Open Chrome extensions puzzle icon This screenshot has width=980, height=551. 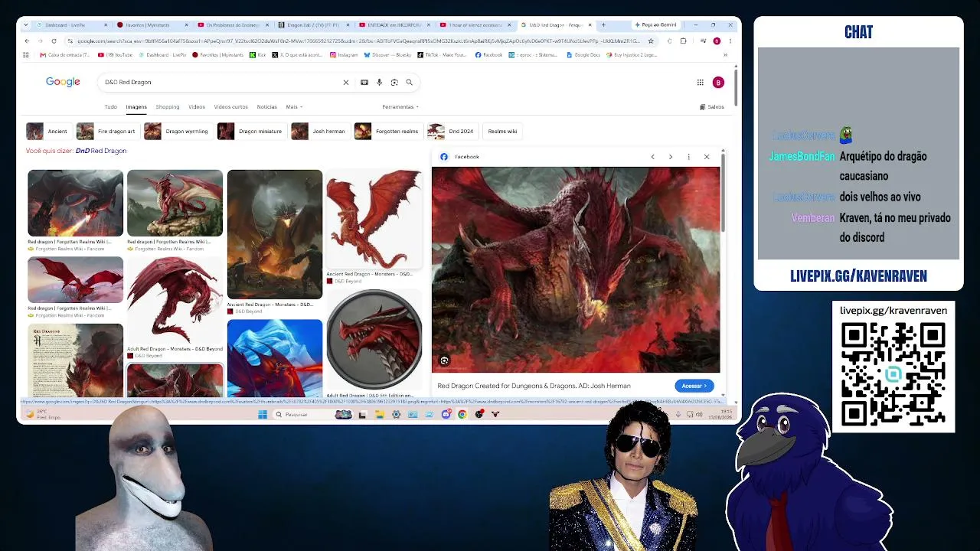coord(683,41)
